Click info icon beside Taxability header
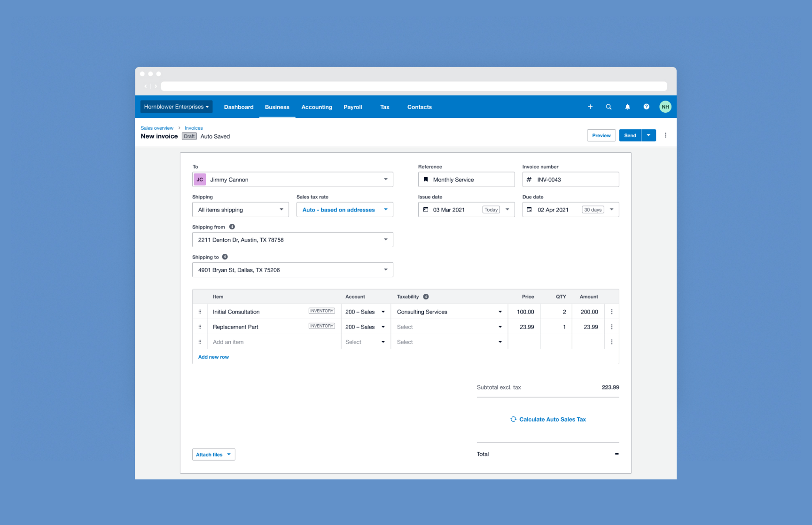The image size is (812, 525). click(426, 297)
